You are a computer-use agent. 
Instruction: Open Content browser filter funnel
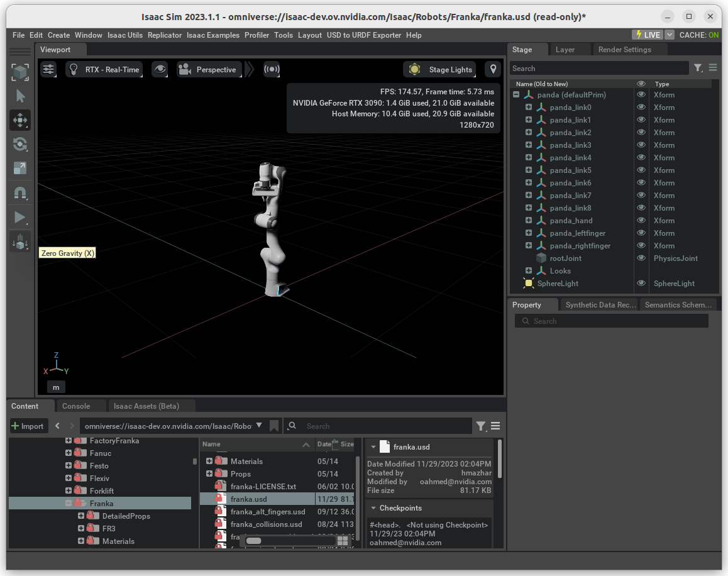pos(481,426)
